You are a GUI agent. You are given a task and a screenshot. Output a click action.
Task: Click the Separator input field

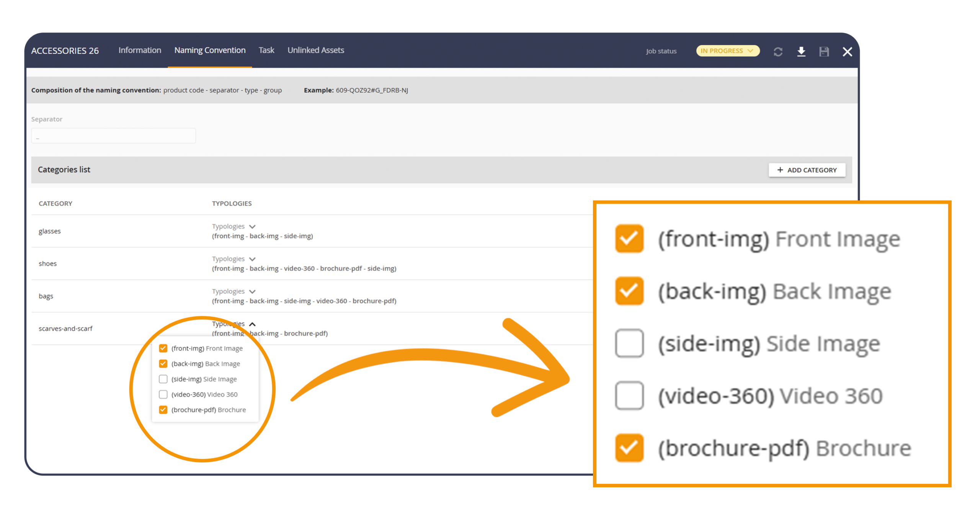point(113,136)
